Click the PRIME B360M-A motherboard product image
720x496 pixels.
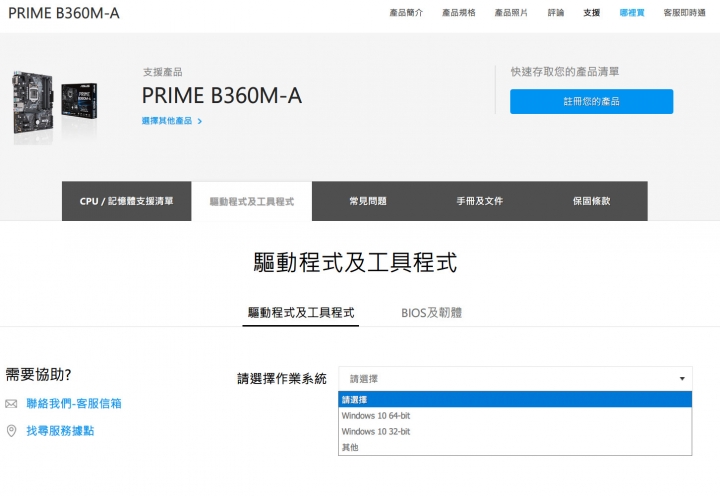[53, 105]
